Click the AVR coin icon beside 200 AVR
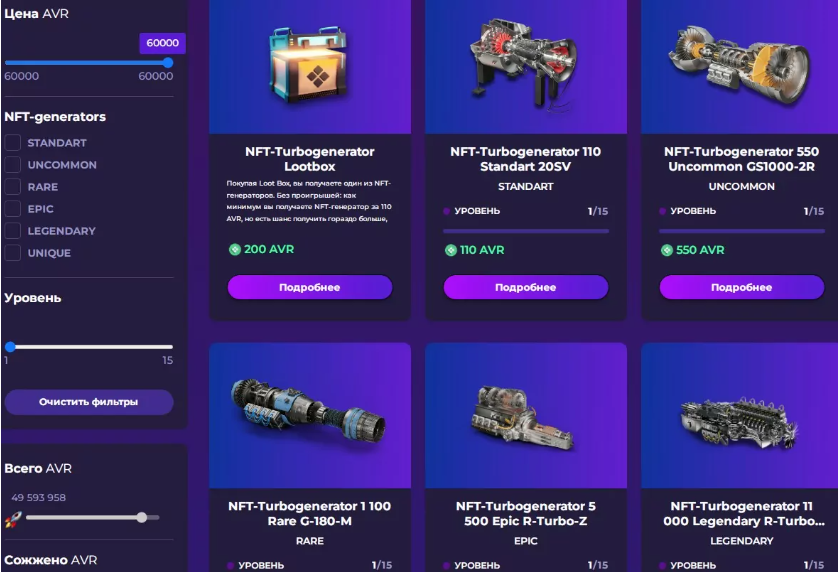 pyautogui.click(x=235, y=249)
